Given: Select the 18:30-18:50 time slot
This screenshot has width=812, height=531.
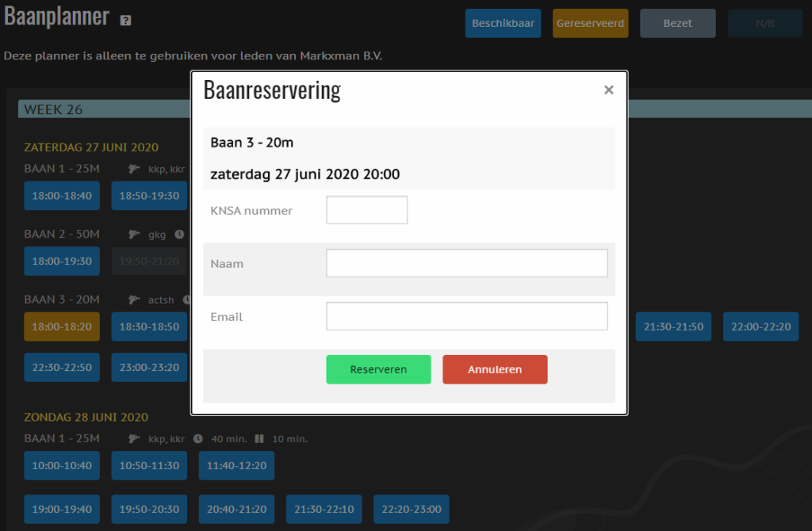Looking at the screenshot, I should point(149,327).
